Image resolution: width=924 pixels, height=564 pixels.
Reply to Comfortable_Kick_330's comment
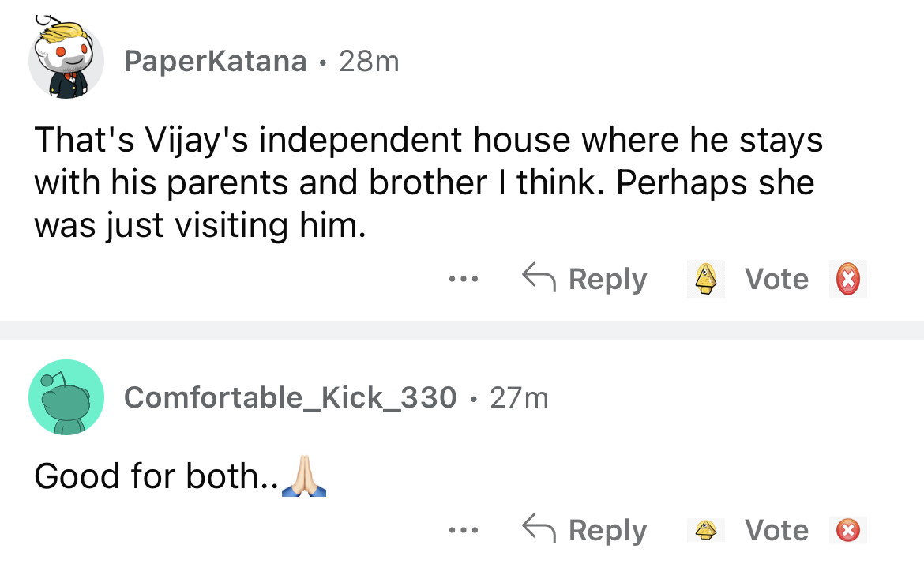pos(585,530)
